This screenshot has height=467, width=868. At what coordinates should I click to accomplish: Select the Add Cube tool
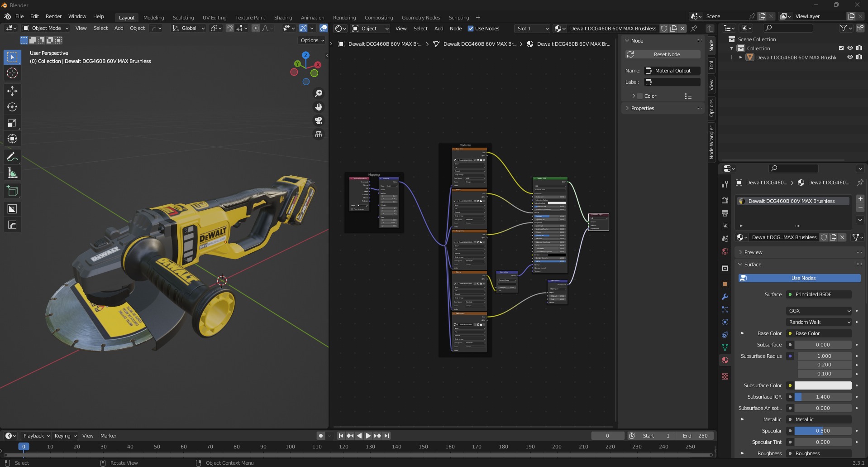[x=12, y=191]
